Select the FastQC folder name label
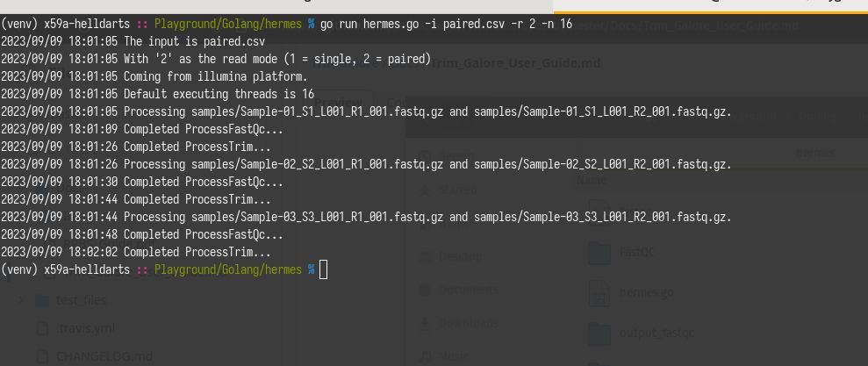The image size is (868, 366). (x=637, y=253)
